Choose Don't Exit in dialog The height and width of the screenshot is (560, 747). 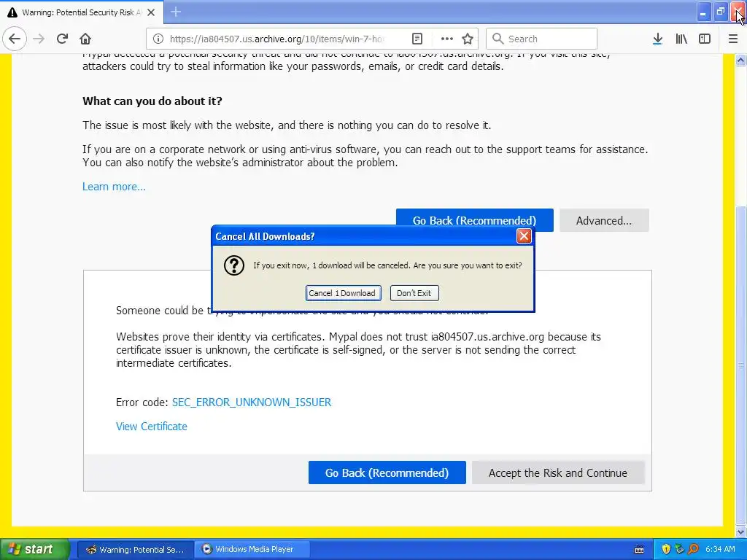[x=414, y=293]
